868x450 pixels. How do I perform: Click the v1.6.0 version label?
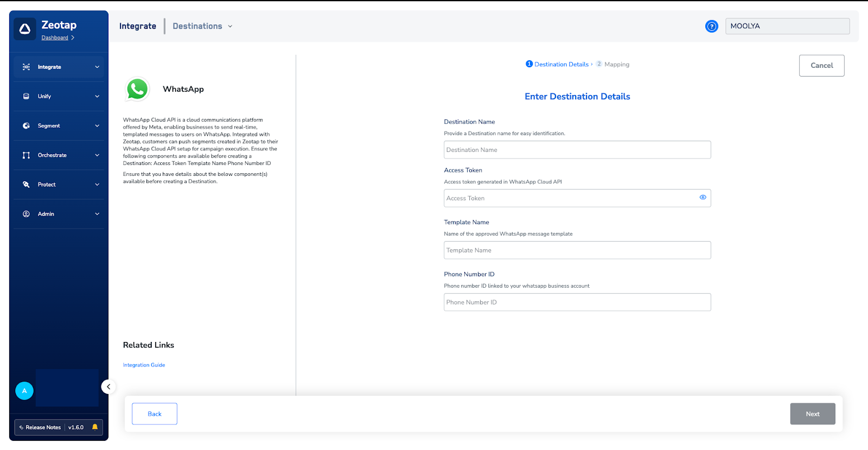(x=76, y=428)
